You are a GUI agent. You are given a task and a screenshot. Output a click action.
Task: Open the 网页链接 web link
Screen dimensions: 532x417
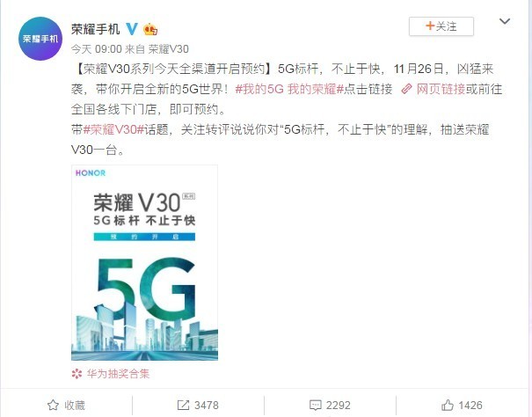point(441,89)
